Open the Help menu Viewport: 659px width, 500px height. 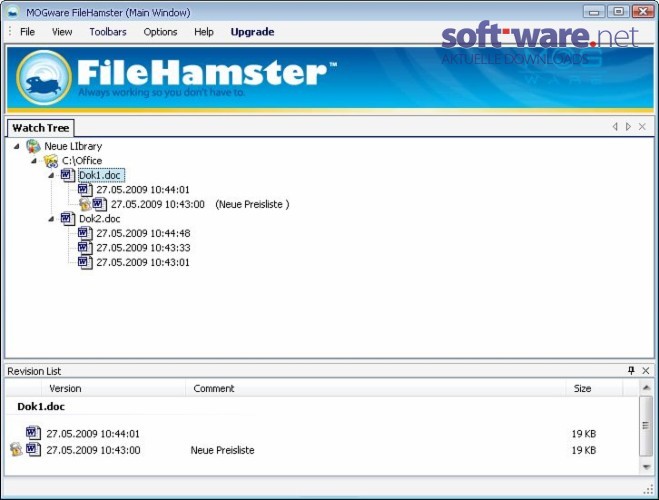tap(204, 32)
